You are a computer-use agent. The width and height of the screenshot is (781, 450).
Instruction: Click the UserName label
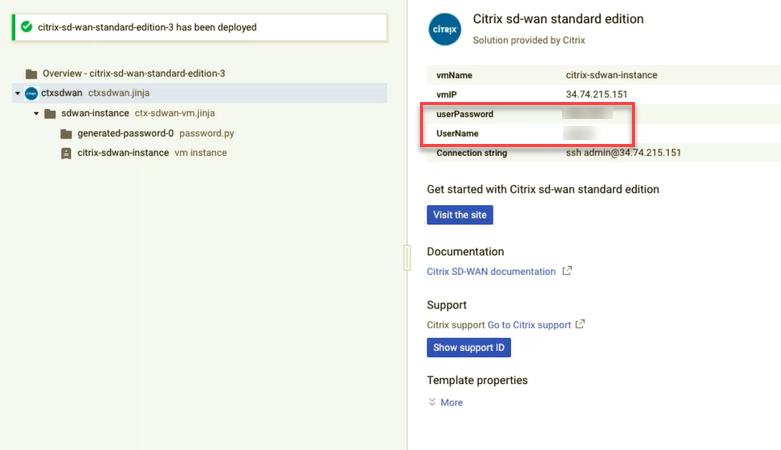click(457, 134)
